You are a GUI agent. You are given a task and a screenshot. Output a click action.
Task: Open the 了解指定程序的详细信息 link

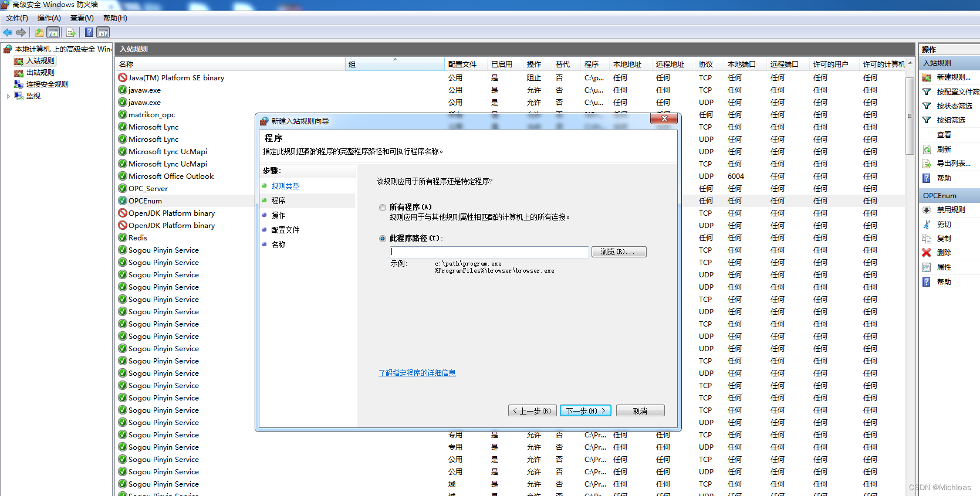click(417, 373)
